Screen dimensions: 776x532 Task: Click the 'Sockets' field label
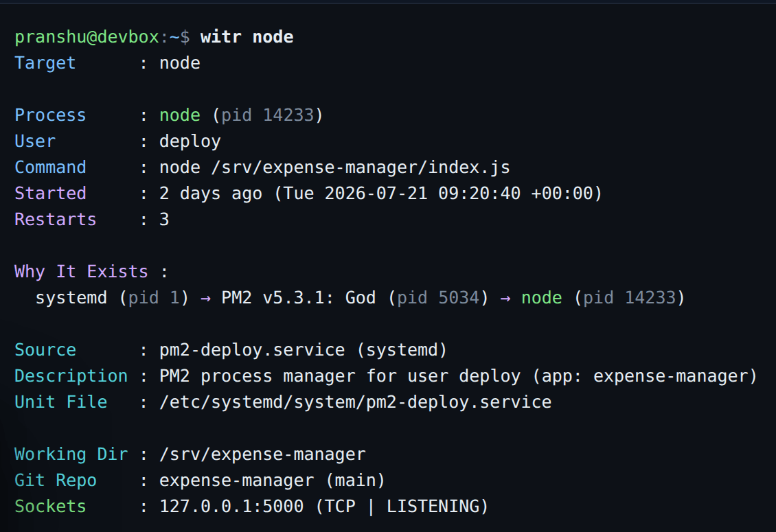tap(50, 507)
